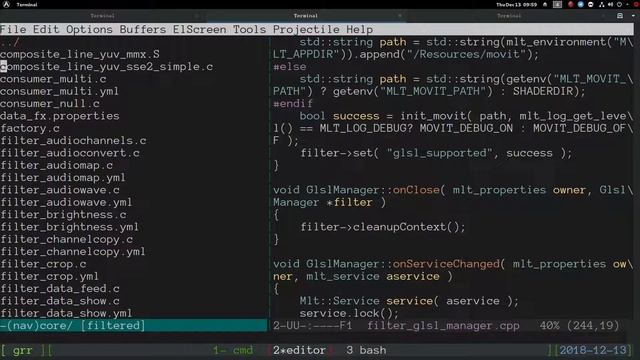This screenshot has width=640, height=360.
Task: Click the onServiceChanged function name
Action: click(446, 264)
